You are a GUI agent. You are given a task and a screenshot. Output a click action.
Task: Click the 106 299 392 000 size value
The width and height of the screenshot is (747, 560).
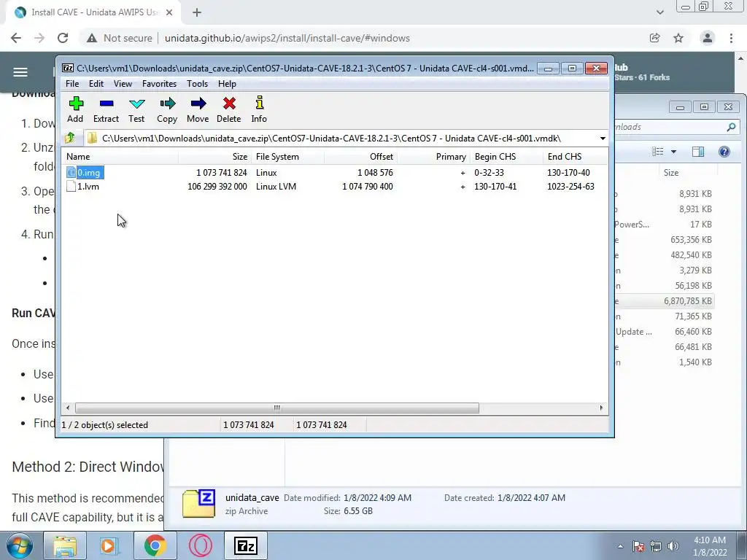tap(217, 186)
